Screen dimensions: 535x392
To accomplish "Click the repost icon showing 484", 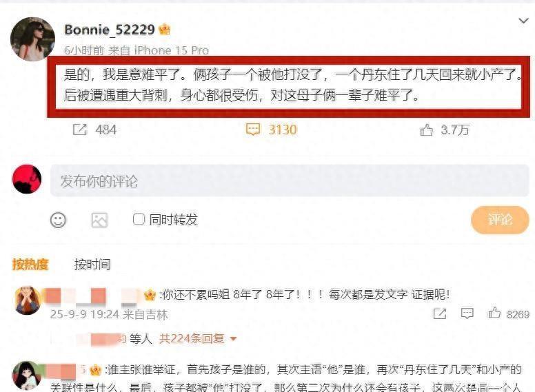I will pos(80,130).
